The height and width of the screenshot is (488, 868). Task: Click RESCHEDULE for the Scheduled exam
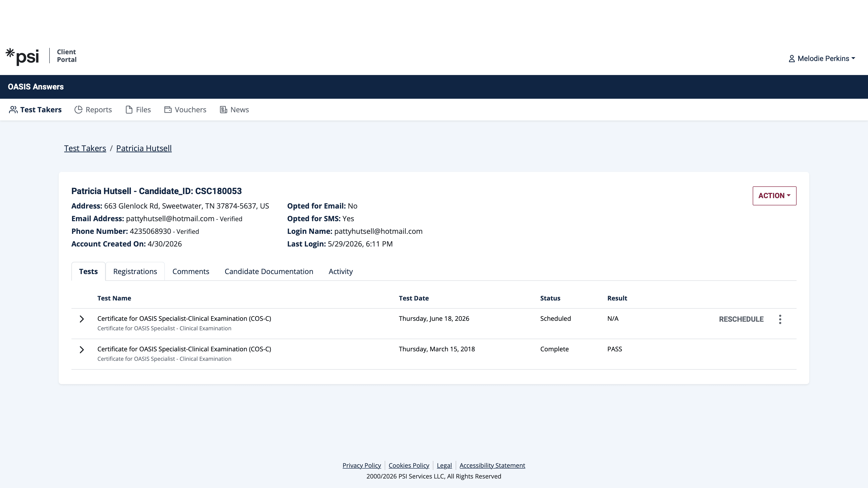(x=741, y=319)
